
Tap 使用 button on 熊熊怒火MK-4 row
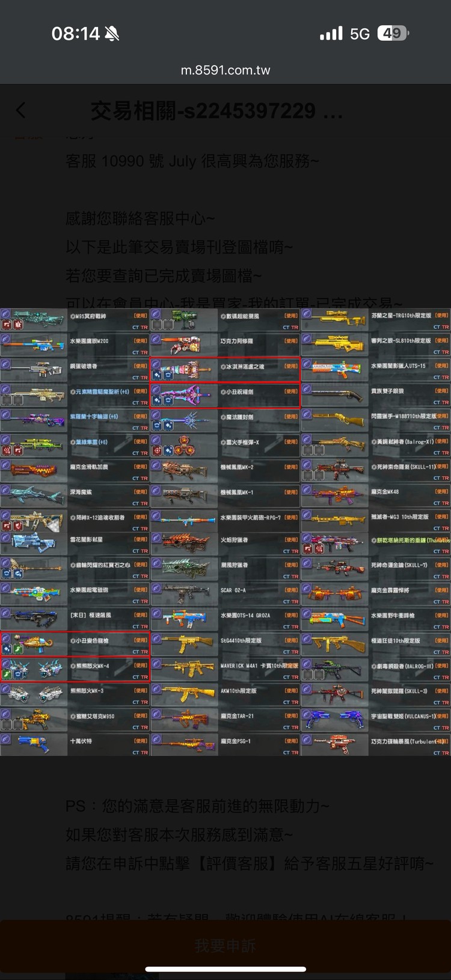coord(140,666)
